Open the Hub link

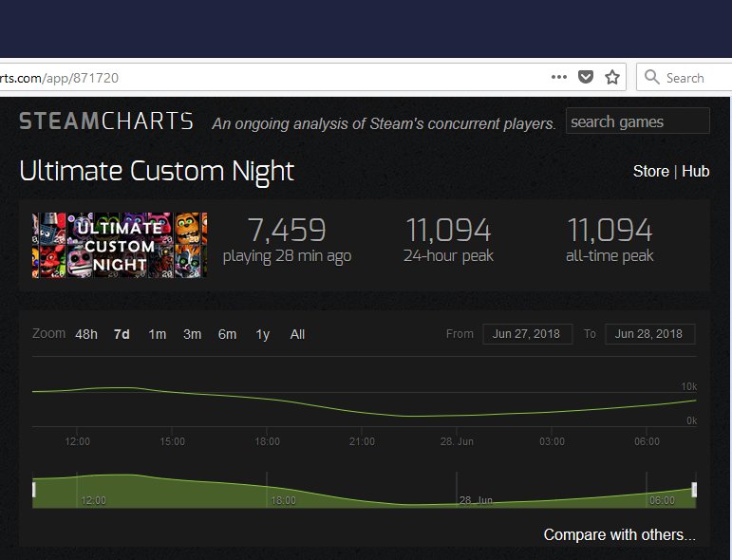(x=696, y=171)
